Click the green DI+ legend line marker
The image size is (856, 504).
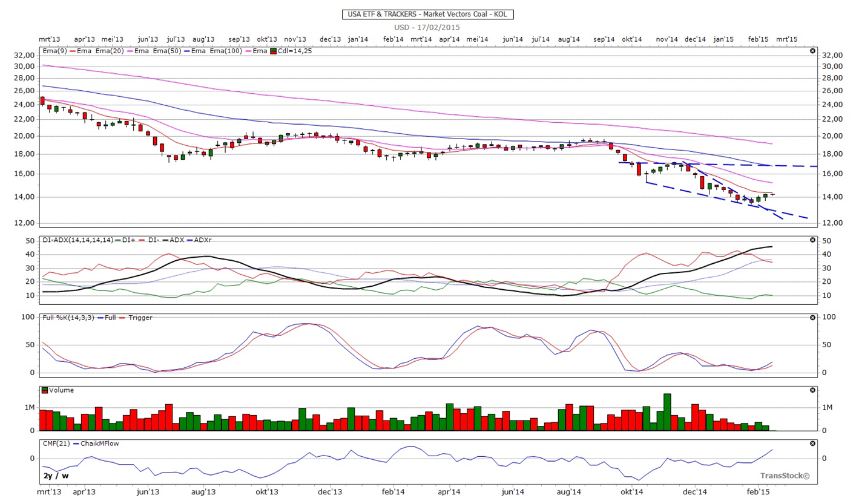[118, 240]
